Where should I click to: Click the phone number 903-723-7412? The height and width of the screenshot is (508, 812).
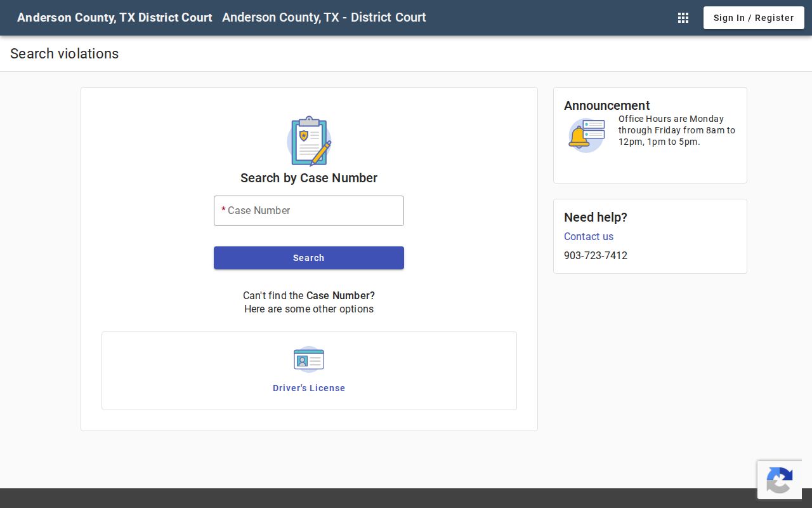click(x=596, y=255)
